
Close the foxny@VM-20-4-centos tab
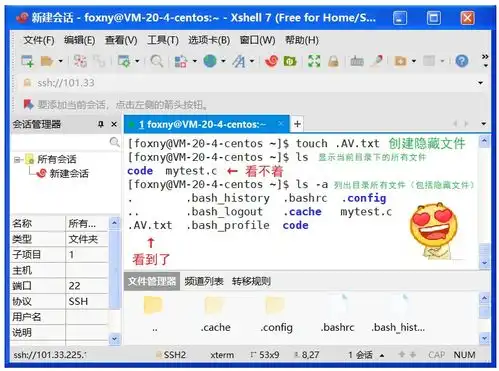click(x=281, y=124)
